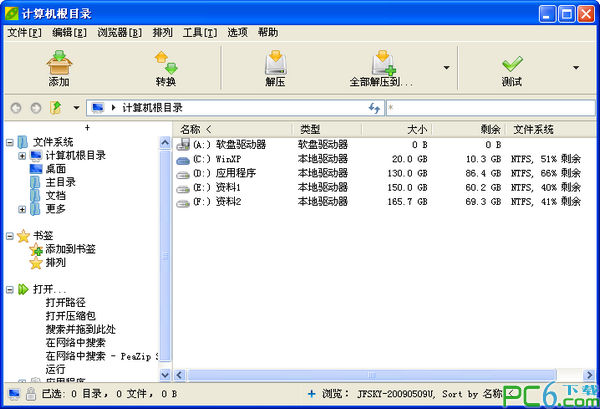Sort by the 名称 column header
Image resolution: width=600 pixels, height=409 pixels.
coord(232,129)
